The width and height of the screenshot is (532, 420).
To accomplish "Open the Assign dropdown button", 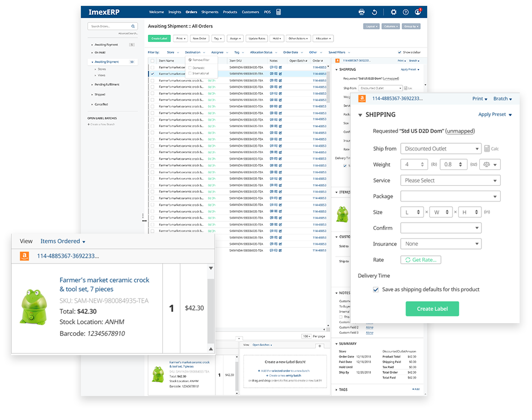I will pyautogui.click(x=235, y=38).
